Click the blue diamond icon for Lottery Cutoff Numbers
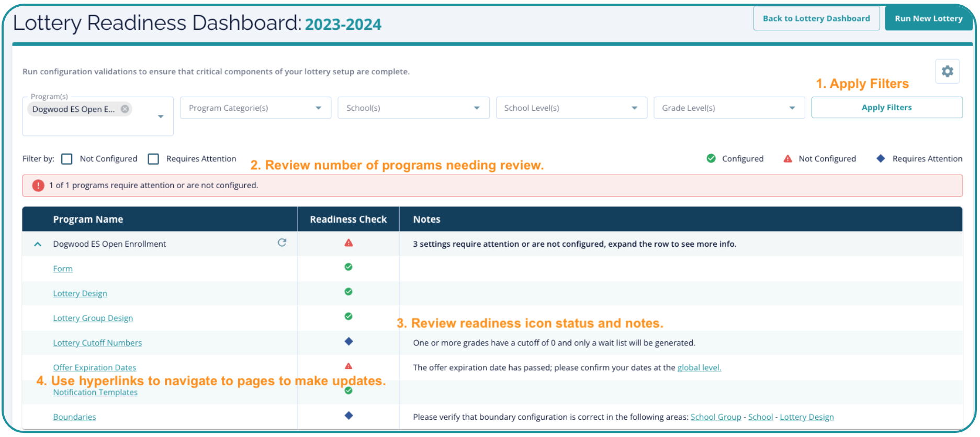The width and height of the screenshot is (980, 437). [x=348, y=342]
